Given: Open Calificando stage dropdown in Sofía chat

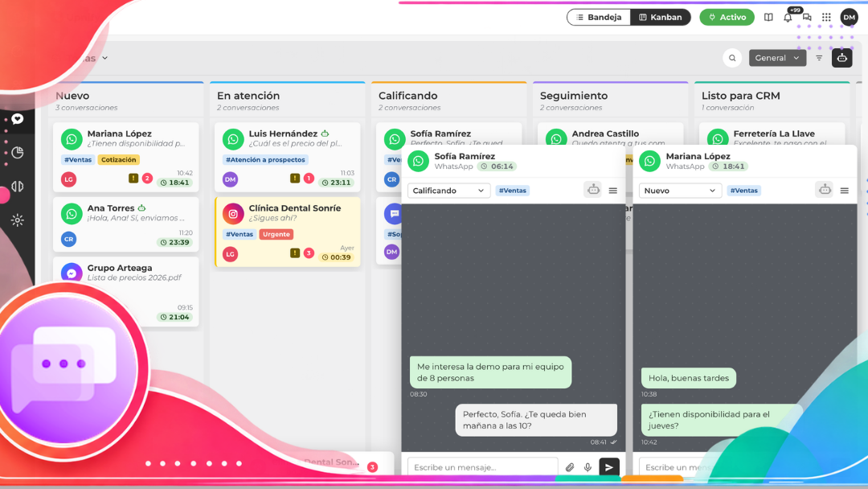Looking at the screenshot, I should point(448,191).
